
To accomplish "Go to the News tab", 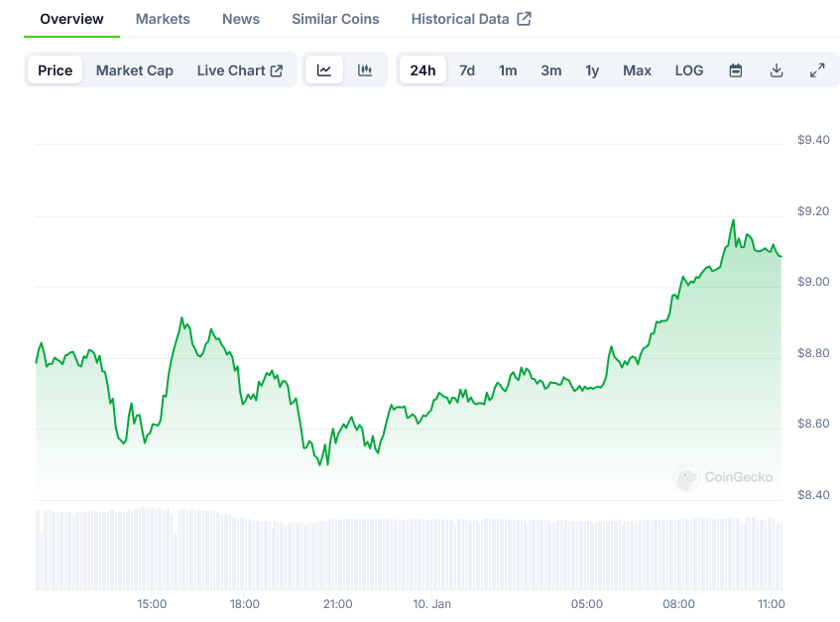I will pos(241,19).
